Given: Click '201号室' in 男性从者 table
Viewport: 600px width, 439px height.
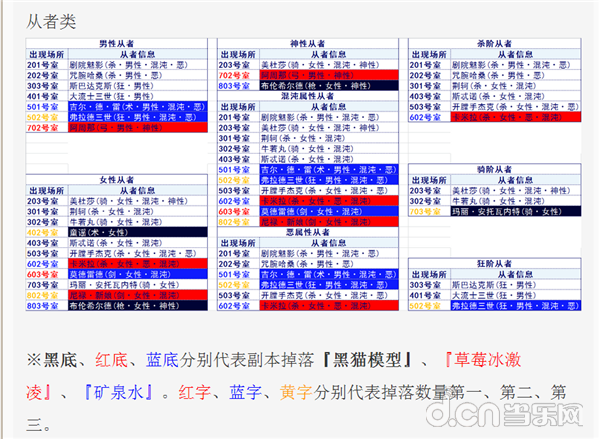Looking at the screenshot, I should tap(42, 65).
